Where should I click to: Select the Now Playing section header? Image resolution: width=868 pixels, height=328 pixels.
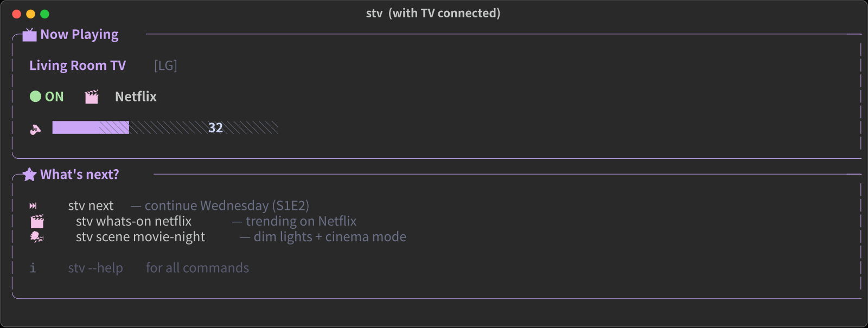tap(79, 34)
